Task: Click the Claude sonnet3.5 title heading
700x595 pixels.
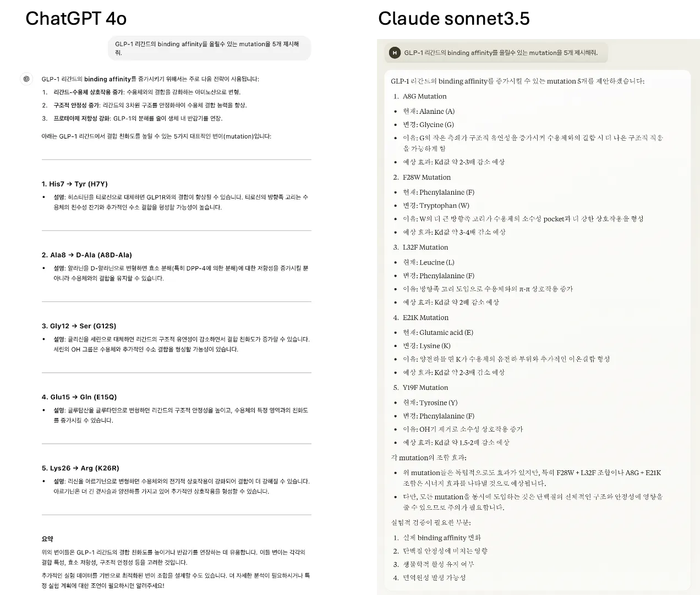Action: (x=454, y=19)
